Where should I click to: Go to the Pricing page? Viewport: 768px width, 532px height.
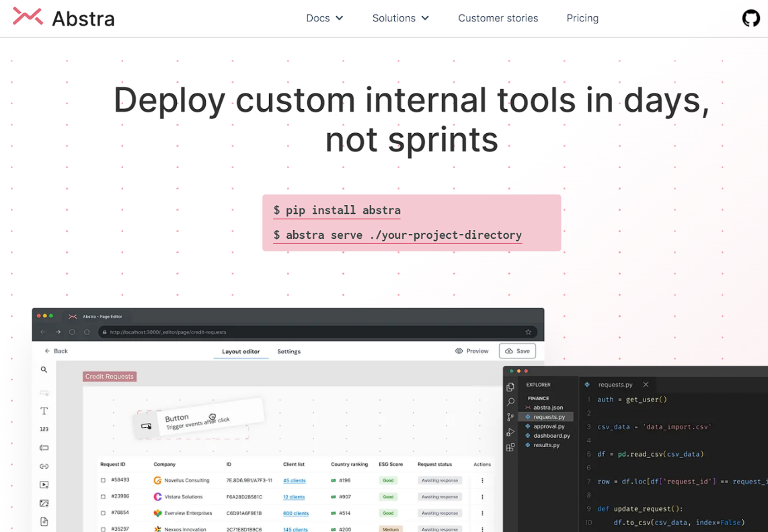582,18
